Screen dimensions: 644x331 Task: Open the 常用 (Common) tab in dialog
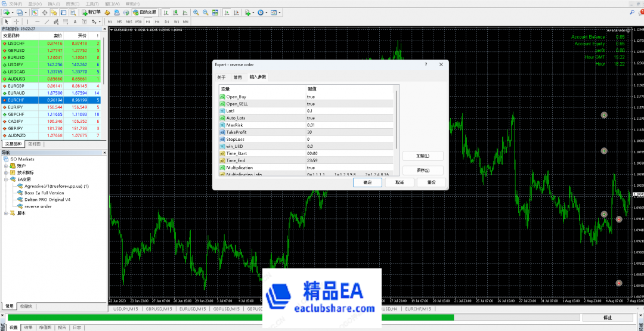coord(238,77)
